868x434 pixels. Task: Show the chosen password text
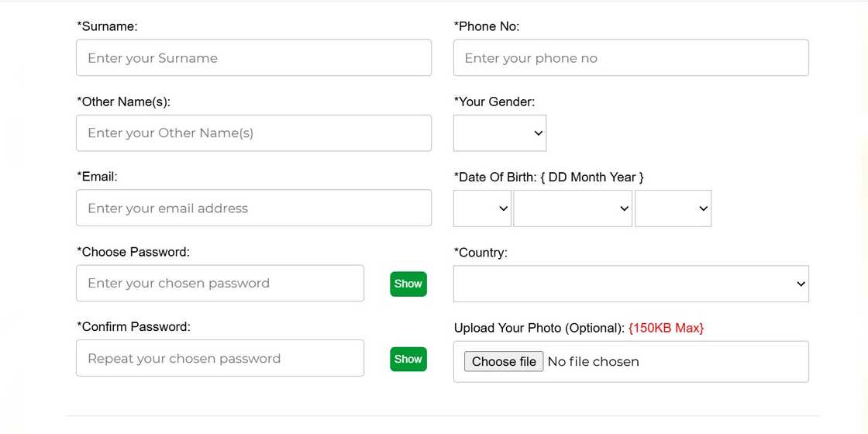click(x=408, y=284)
